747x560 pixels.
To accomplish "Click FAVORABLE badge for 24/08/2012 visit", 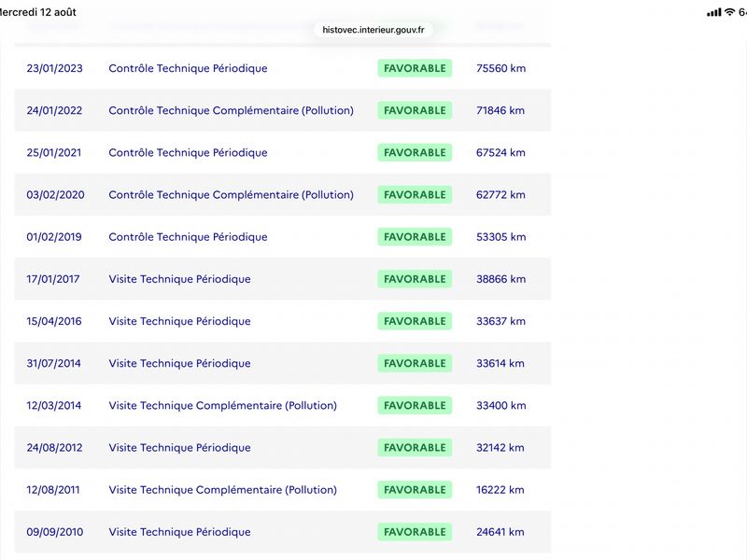I will (415, 448).
